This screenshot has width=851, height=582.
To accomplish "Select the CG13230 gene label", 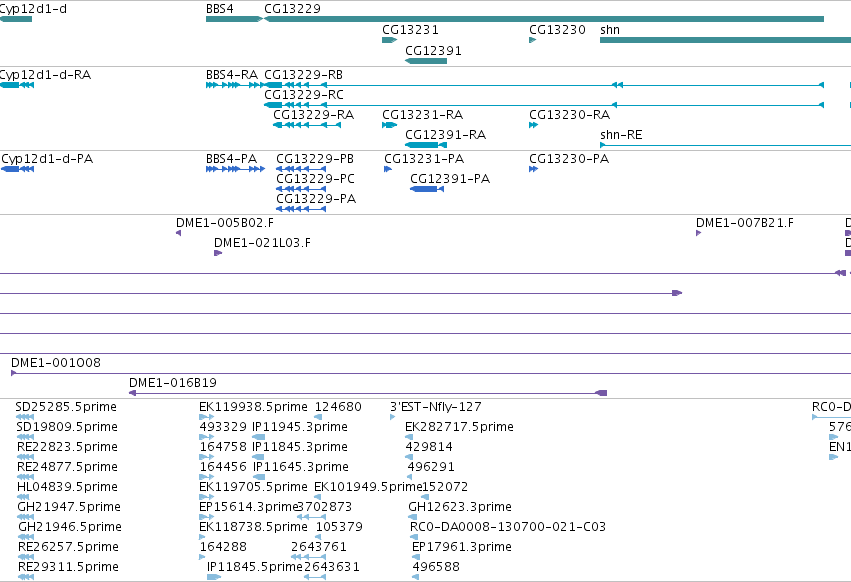I will pos(557,30).
